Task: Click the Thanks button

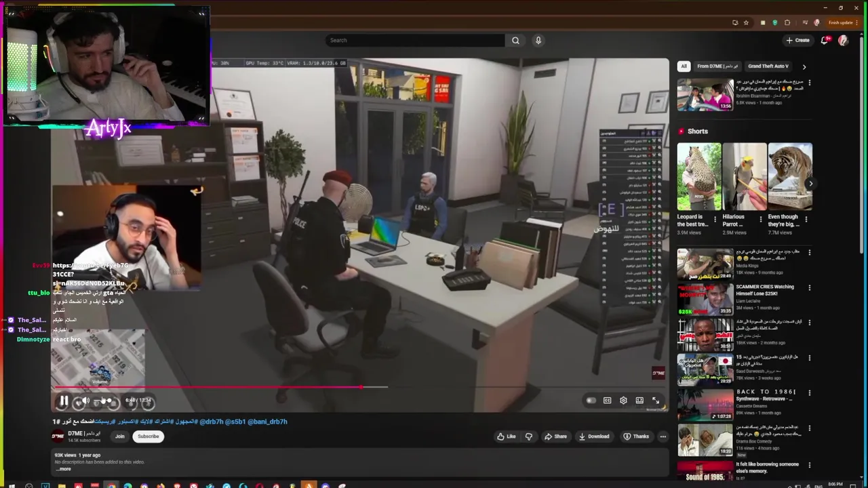Action: pyautogui.click(x=636, y=436)
